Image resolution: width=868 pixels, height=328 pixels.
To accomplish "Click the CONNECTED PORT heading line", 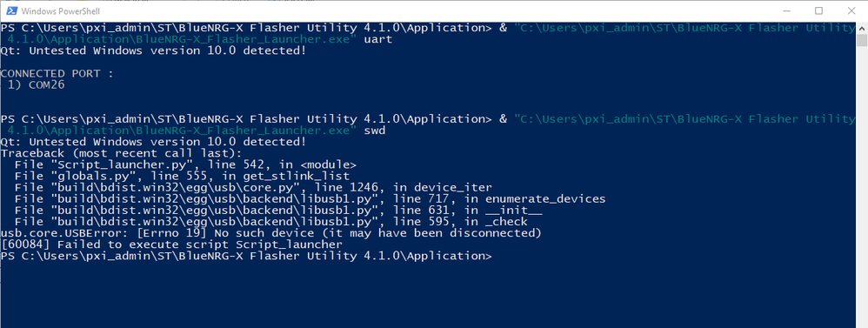I will tap(57, 74).
